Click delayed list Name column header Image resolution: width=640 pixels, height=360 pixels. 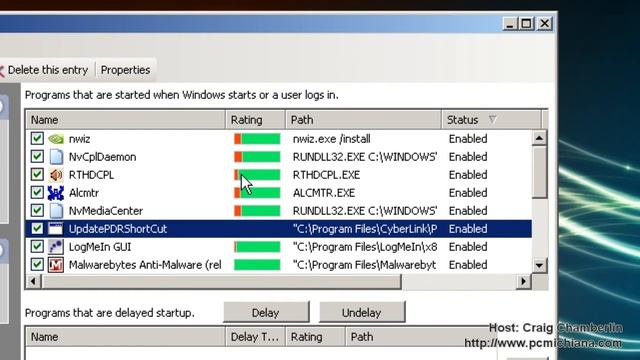(x=126, y=337)
